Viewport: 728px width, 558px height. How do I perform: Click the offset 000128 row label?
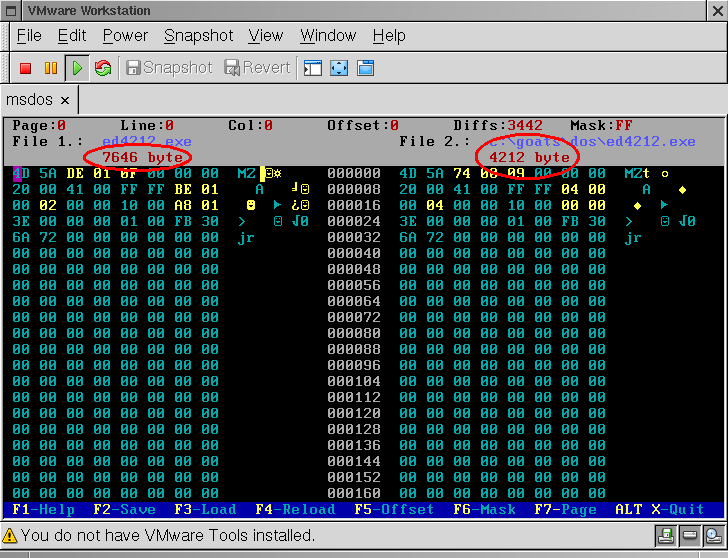[354, 429]
